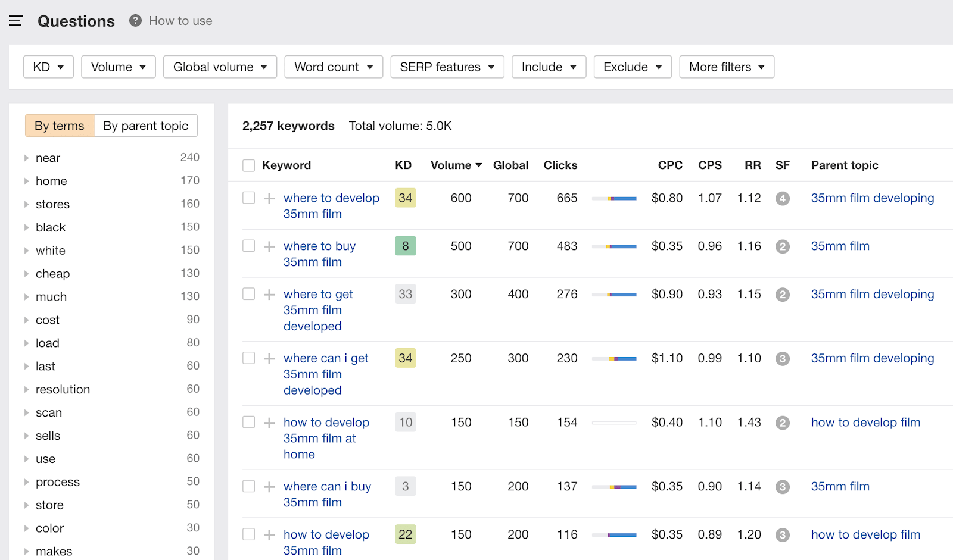Switch to By parent topic tab

pos(145,126)
